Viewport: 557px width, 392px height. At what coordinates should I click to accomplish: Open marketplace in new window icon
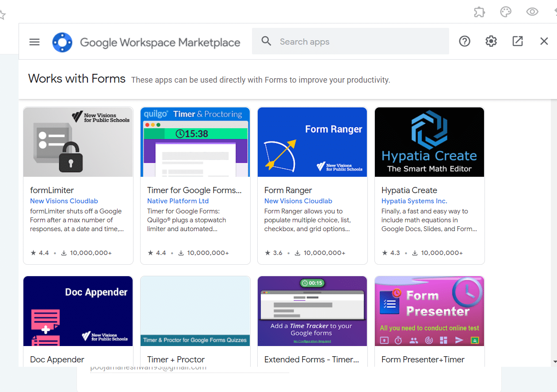click(x=518, y=42)
